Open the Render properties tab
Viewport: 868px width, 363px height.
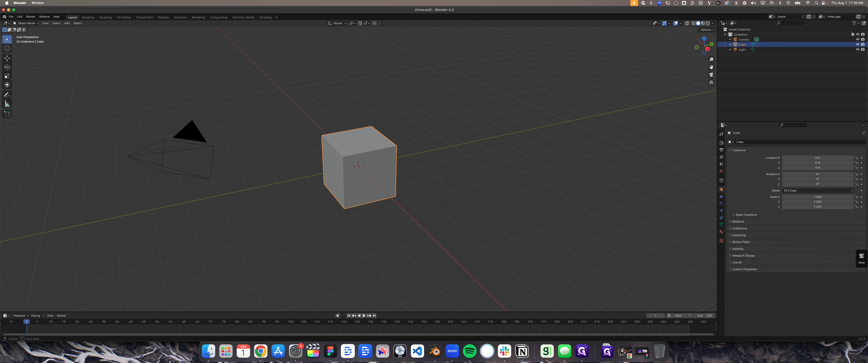721,143
